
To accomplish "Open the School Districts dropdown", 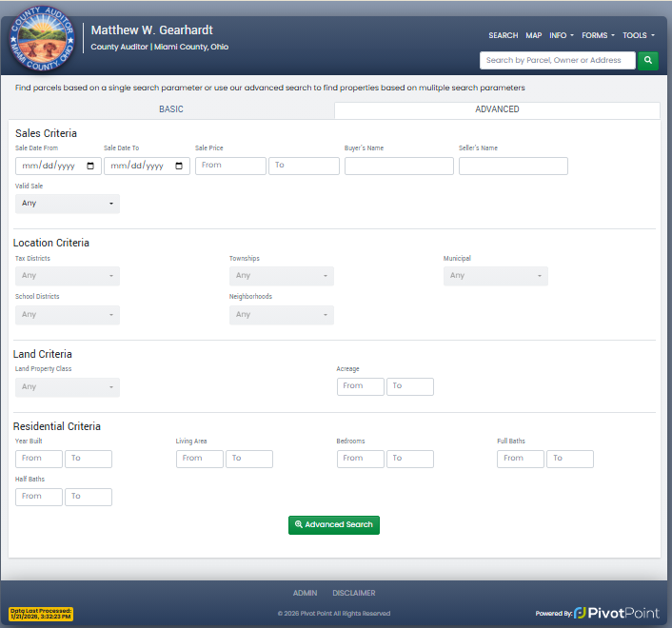I will [68, 315].
